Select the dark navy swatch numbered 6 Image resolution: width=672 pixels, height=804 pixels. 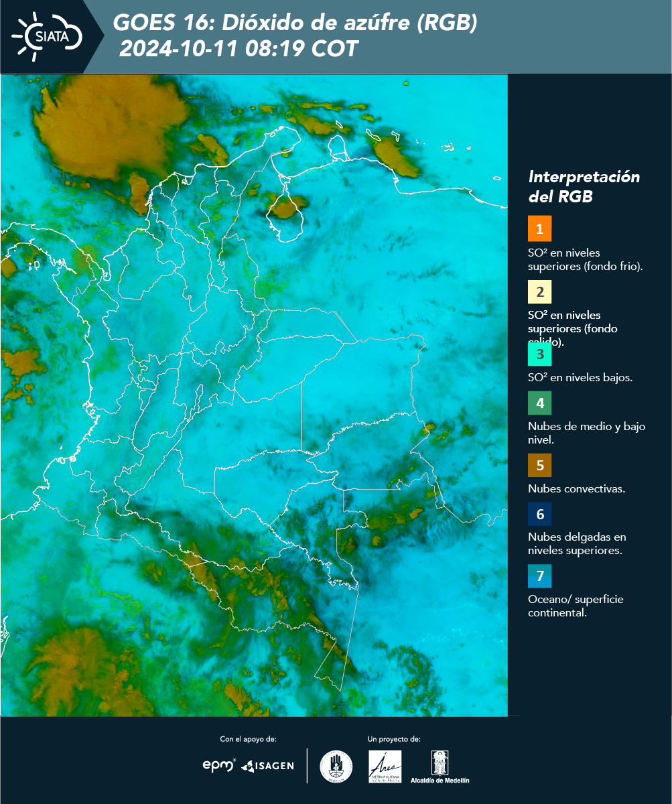click(539, 515)
